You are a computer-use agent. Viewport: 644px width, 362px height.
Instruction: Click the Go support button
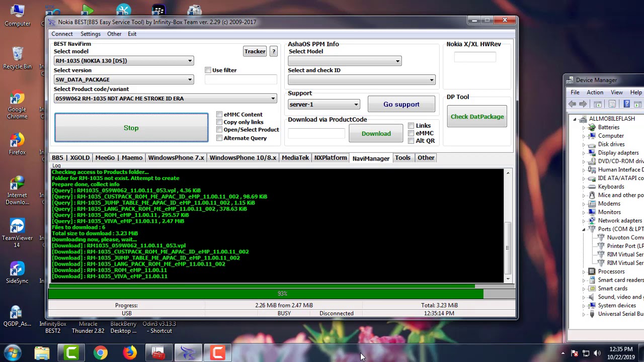pyautogui.click(x=401, y=105)
